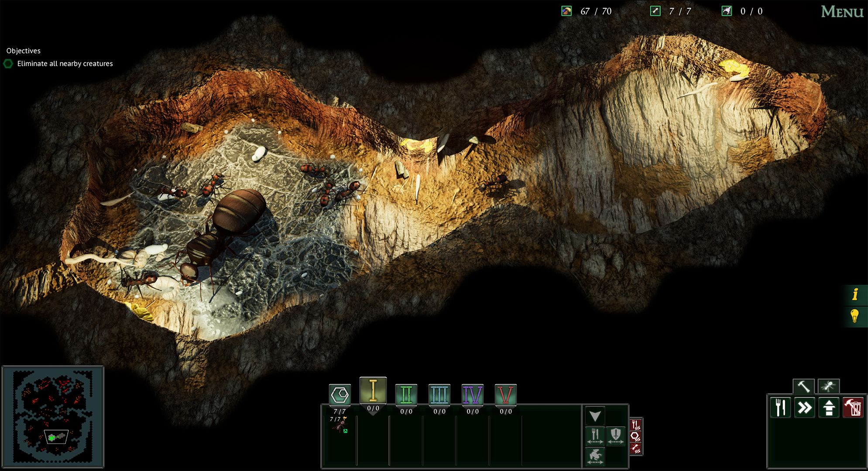Switch to the hammer build tab
This screenshot has width=868, height=471.
(803, 386)
